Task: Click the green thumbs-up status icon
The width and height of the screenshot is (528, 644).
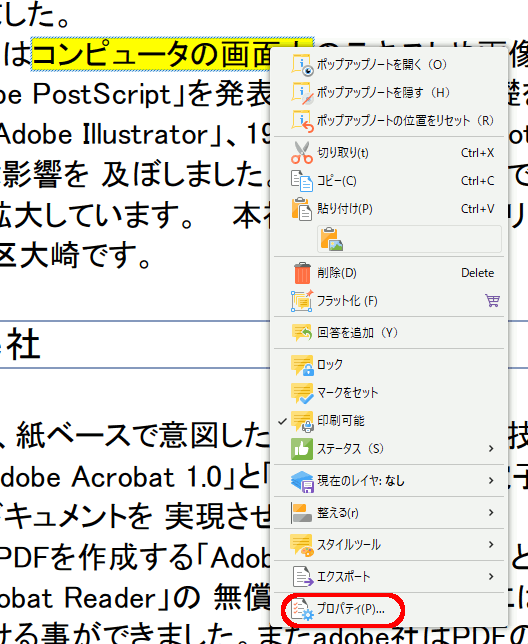Action: (302, 449)
